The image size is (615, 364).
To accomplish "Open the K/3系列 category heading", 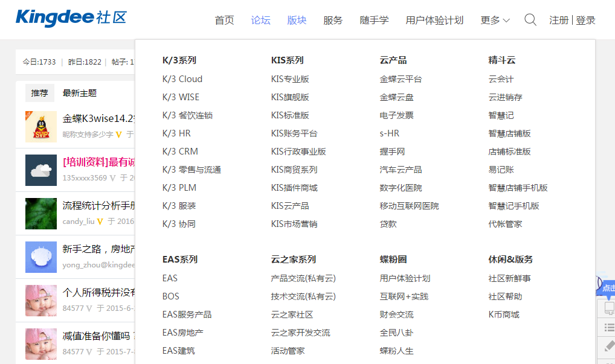I will tap(179, 60).
